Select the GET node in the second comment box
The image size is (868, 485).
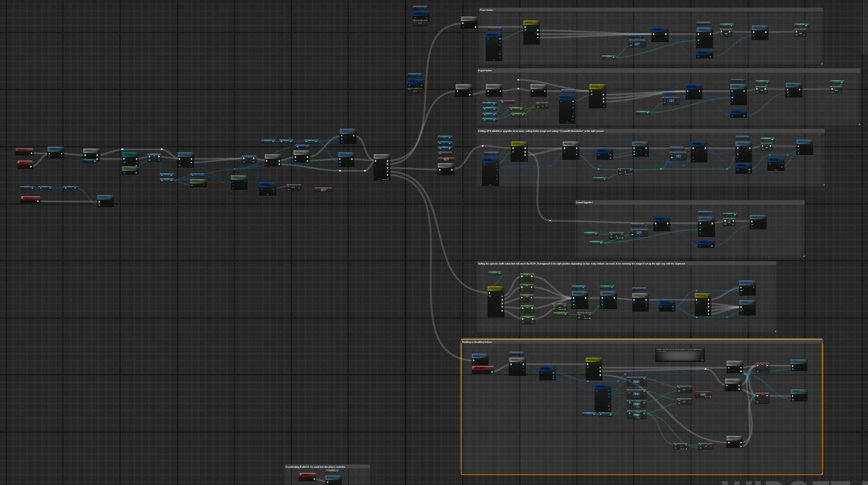coord(671,101)
